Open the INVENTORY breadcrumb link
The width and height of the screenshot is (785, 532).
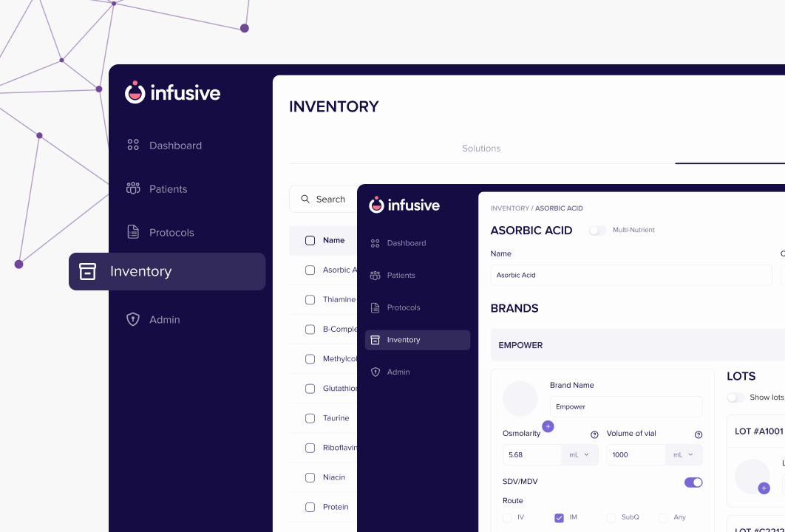click(509, 208)
